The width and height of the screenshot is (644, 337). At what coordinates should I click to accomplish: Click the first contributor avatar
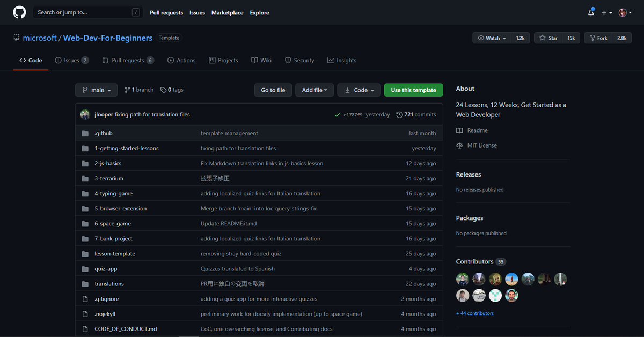click(463, 279)
